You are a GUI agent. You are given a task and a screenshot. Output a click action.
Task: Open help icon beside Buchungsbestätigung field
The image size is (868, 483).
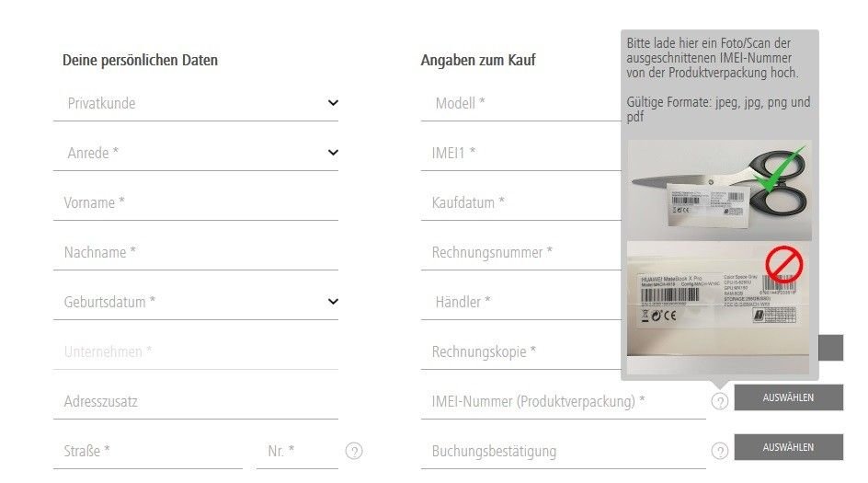[x=720, y=451]
